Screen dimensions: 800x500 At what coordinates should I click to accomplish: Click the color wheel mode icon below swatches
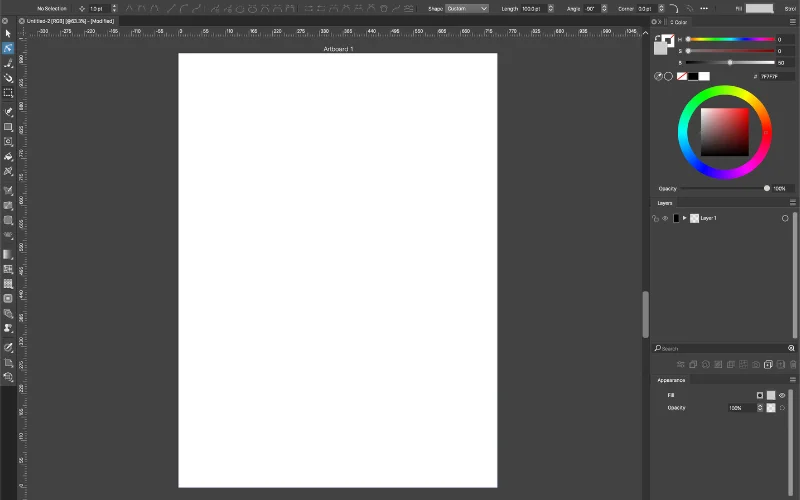tap(658, 77)
